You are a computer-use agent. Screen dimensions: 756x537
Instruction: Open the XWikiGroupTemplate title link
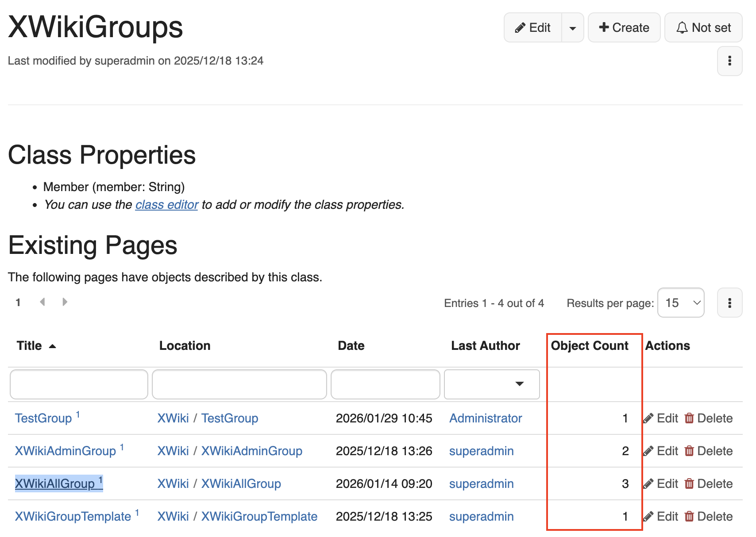(x=73, y=516)
